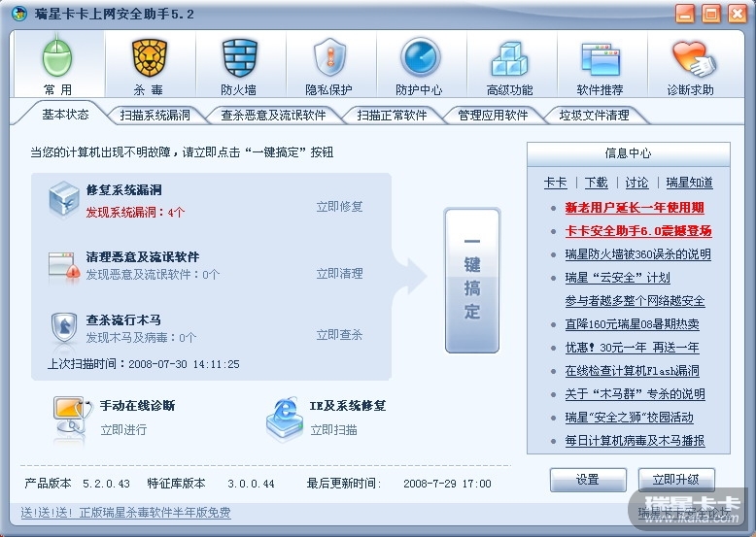Screen dimensions: 756x537
Task: Open news link 参与者越多整个网络越安全
Action: coord(635,301)
